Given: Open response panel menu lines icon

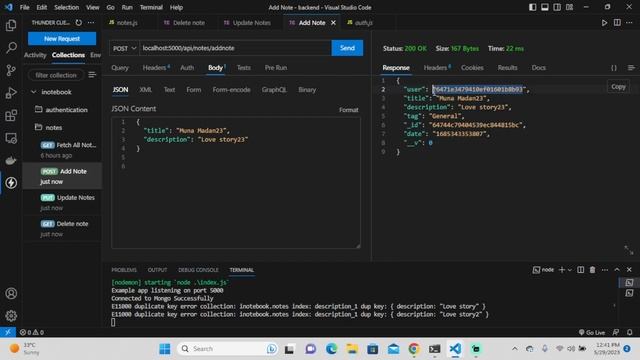Looking at the screenshot, I should [x=631, y=68].
